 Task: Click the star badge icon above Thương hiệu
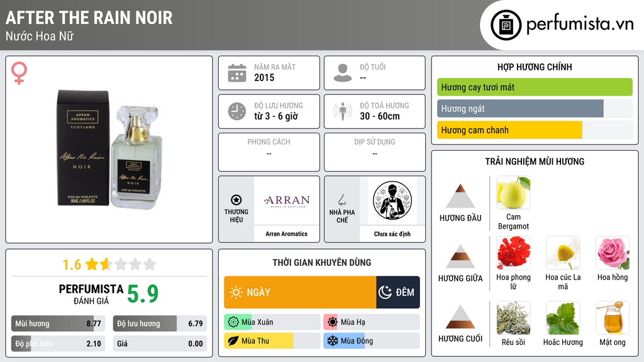(x=236, y=200)
